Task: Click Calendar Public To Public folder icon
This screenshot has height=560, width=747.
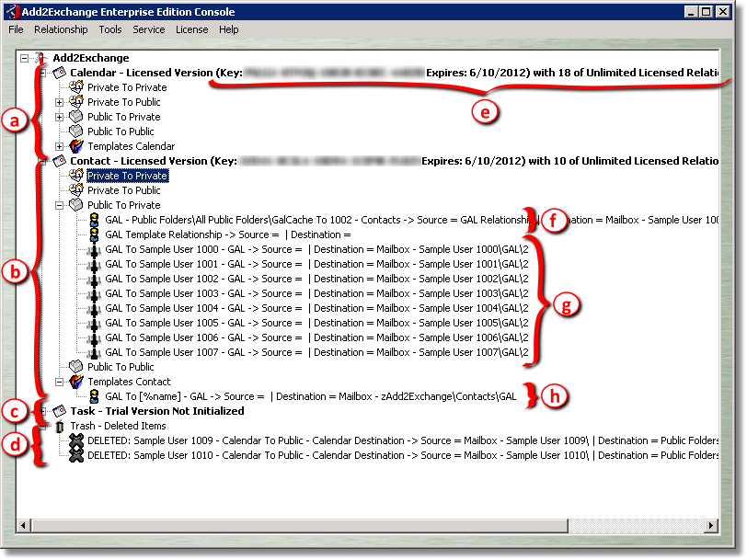Action: click(76, 131)
